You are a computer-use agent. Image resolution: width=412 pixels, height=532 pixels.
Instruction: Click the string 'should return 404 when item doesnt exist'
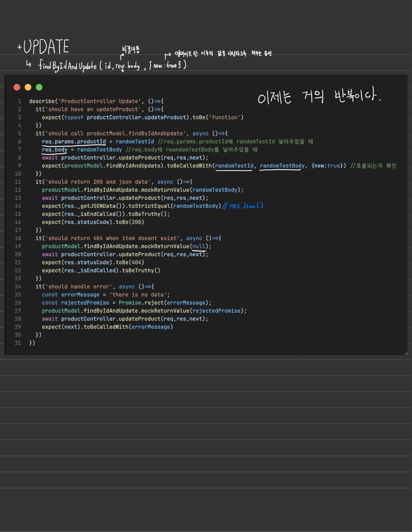pos(112,238)
